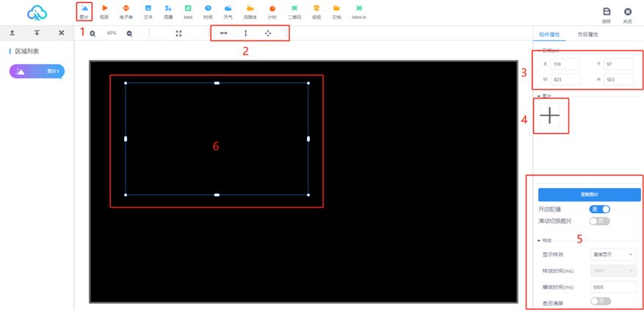
Task: Open the 显示特效 (display effect) dropdown
Action: tap(613, 254)
